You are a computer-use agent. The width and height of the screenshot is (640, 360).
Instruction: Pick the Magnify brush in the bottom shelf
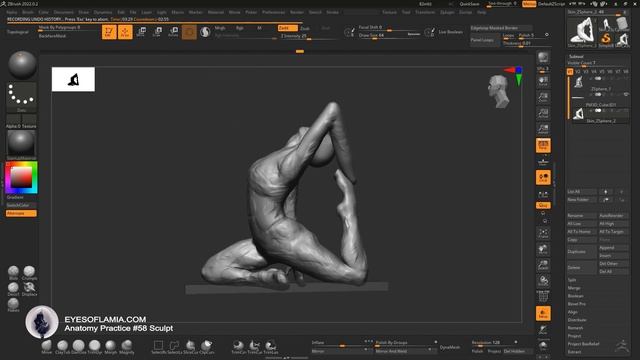coord(127,347)
